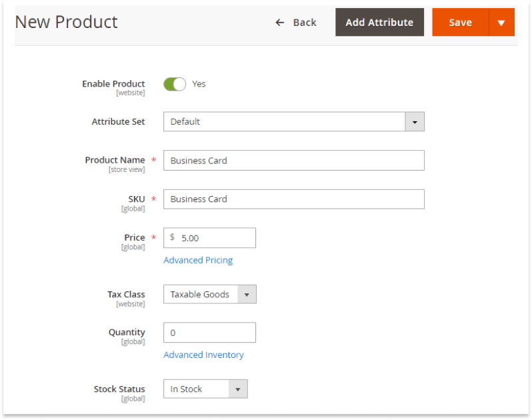The height and width of the screenshot is (420, 532).
Task: Open the Advanced Pricing link
Action: [198, 260]
